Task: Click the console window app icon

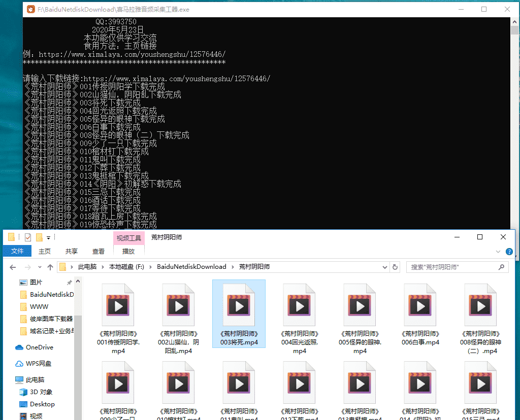Action: tap(31, 9)
